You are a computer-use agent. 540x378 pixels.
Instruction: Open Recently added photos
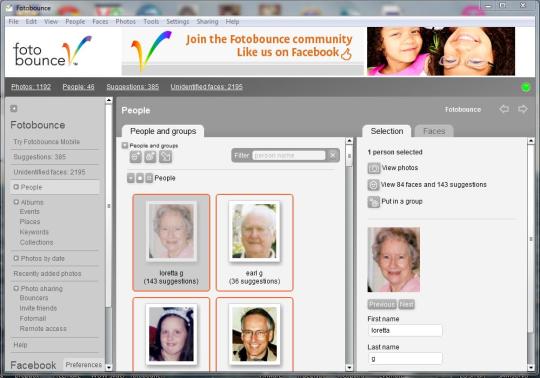[x=48, y=274]
